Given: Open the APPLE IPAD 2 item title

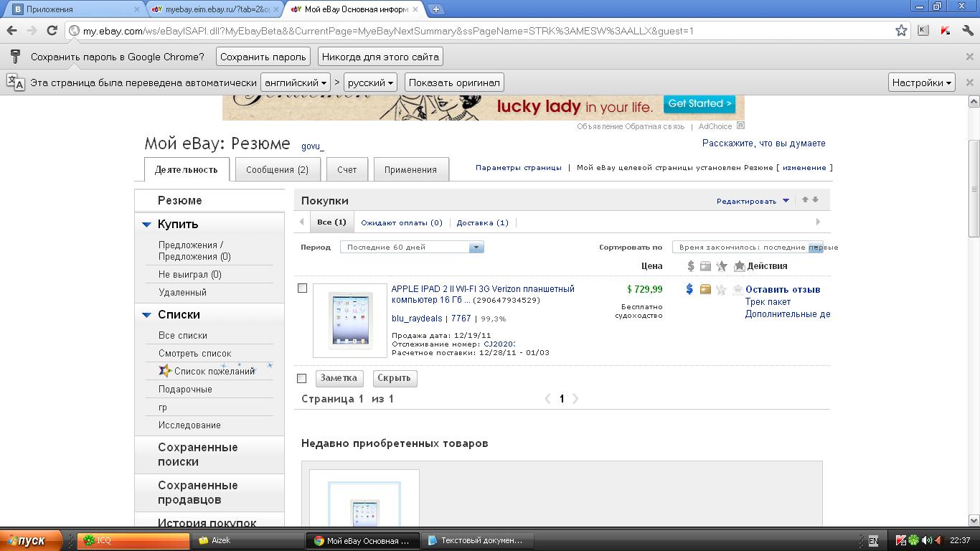Looking at the screenshot, I should (483, 294).
